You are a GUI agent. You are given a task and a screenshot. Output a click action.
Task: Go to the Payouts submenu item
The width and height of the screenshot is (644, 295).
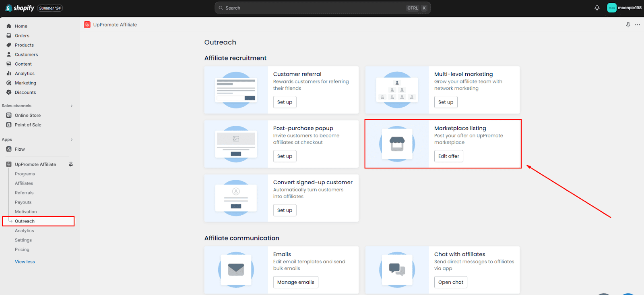coord(23,202)
